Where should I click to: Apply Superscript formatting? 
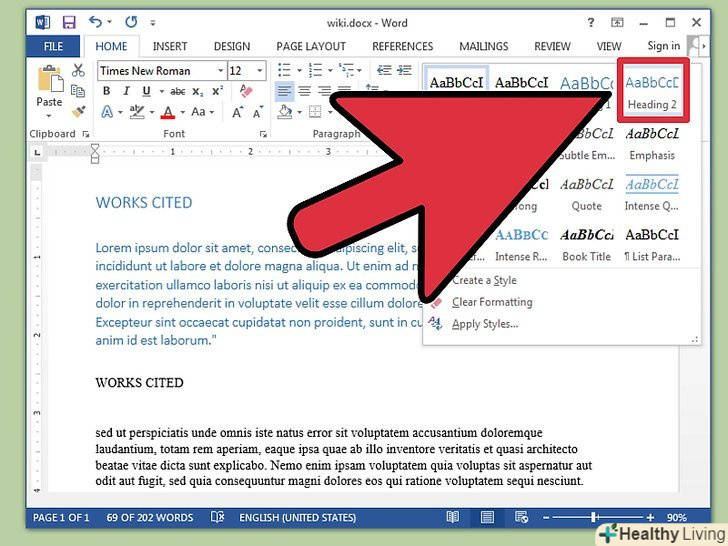pos(217,91)
